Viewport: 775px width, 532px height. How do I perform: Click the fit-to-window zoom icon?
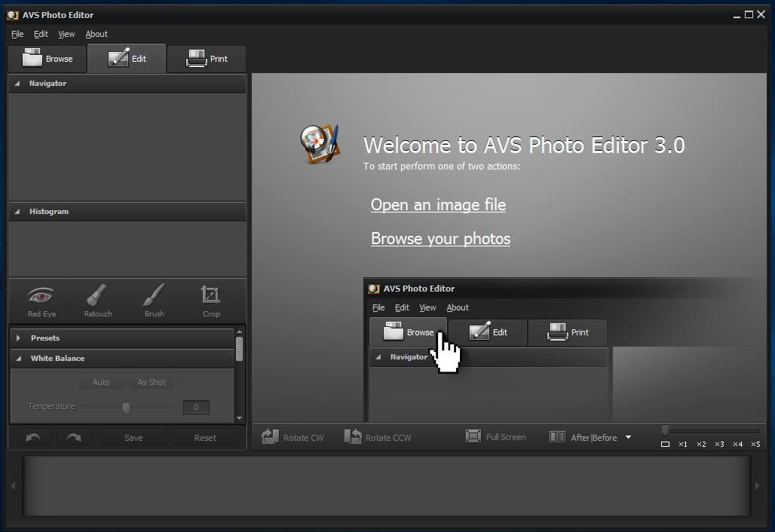click(x=665, y=444)
